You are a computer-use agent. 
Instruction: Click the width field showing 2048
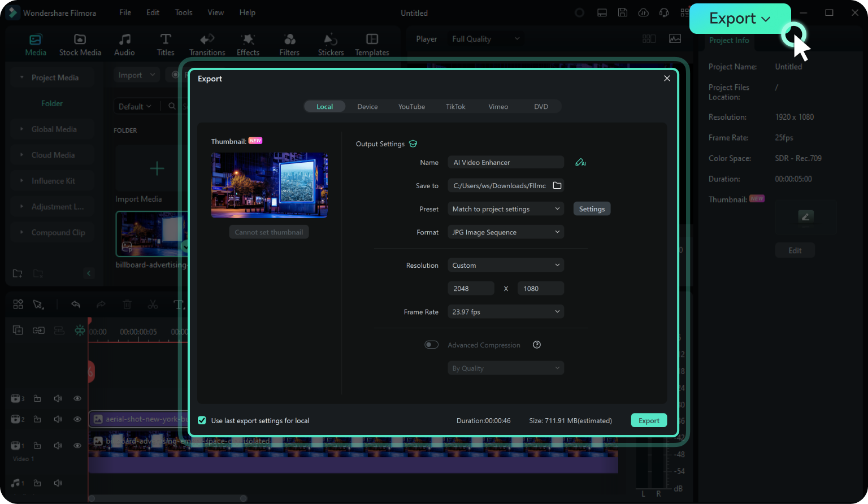pyautogui.click(x=471, y=288)
